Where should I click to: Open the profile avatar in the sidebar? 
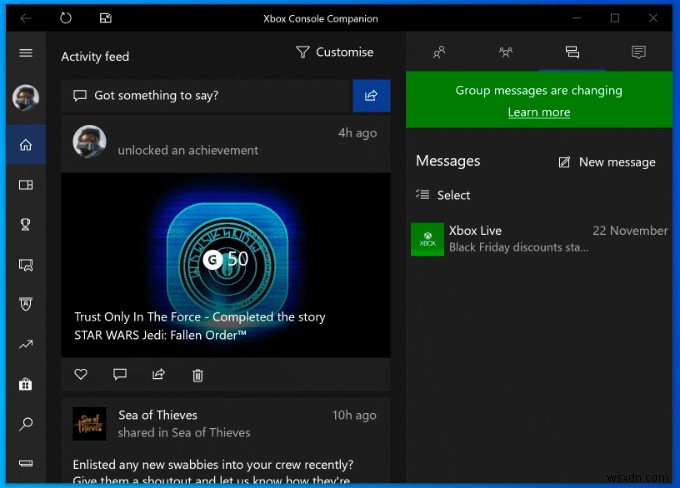pyautogui.click(x=26, y=98)
